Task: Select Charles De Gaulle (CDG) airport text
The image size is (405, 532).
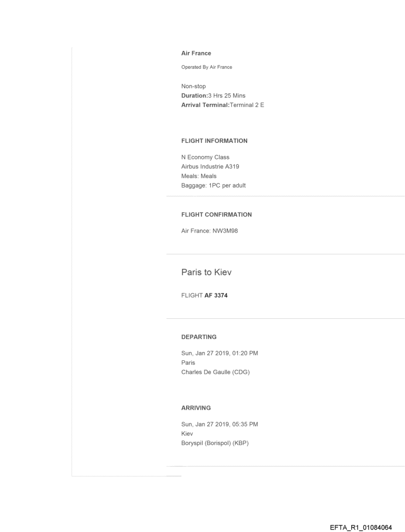Action: [x=215, y=372]
